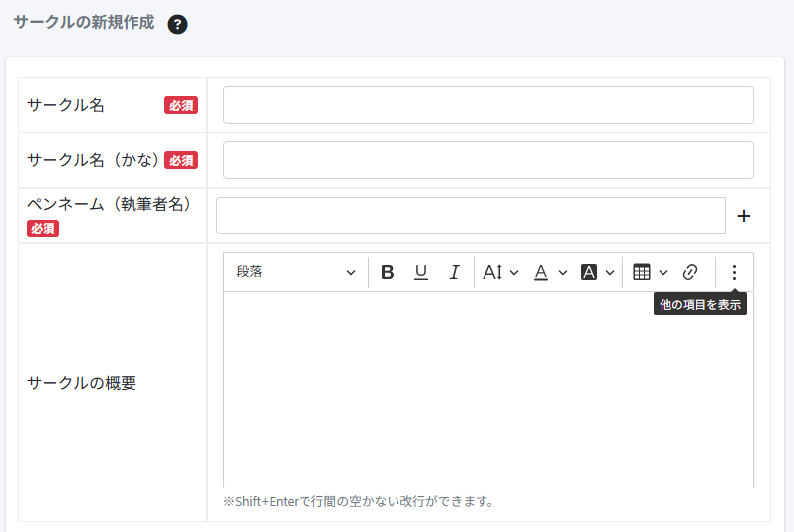Image resolution: width=794 pixels, height=532 pixels.
Task: Click the Shift+Enter hint text below editor
Action: (359, 501)
